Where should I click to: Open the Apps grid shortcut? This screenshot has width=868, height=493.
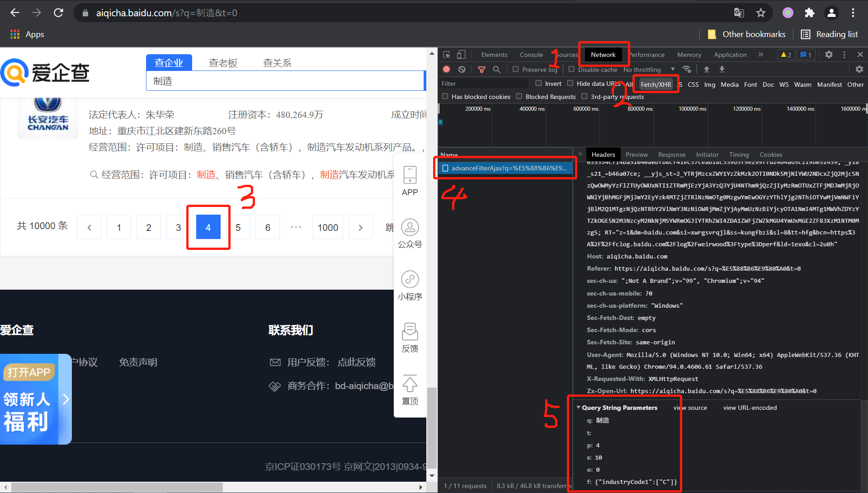pos(27,34)
